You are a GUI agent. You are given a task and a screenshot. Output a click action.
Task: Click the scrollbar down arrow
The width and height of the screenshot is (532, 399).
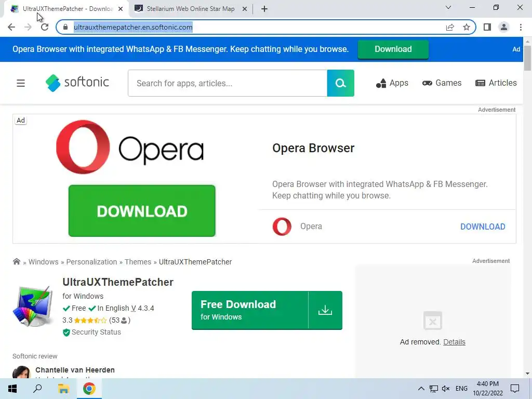[527, 374]
